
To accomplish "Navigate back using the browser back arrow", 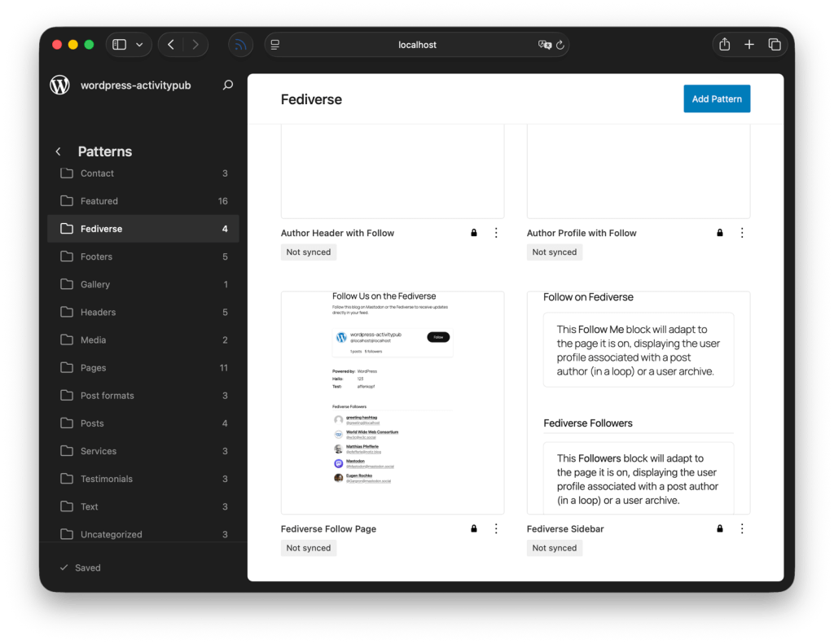I will coord(171,45).
